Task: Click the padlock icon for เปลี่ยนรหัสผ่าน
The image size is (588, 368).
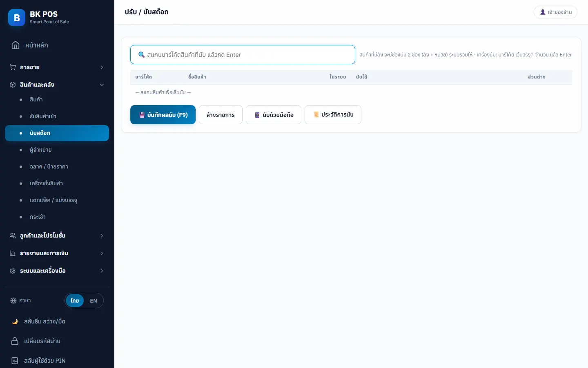Action: click(15, 341)
